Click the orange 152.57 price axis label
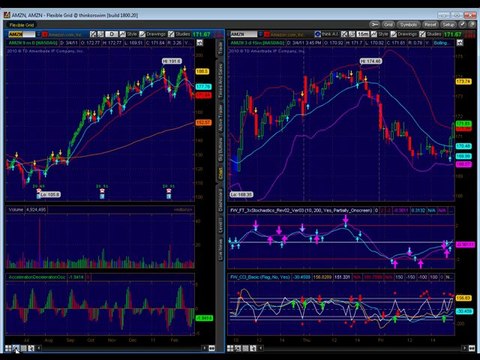This screenshot has width=480, height=360. (x=203, y=123)
